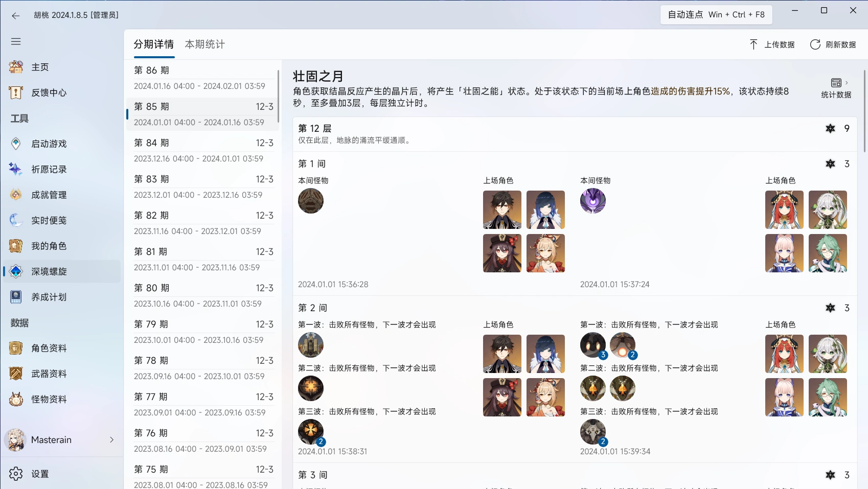Viewport: 868px width, 489px height.
Task: Select schedule 第 82 期
Action: [202, 223]
